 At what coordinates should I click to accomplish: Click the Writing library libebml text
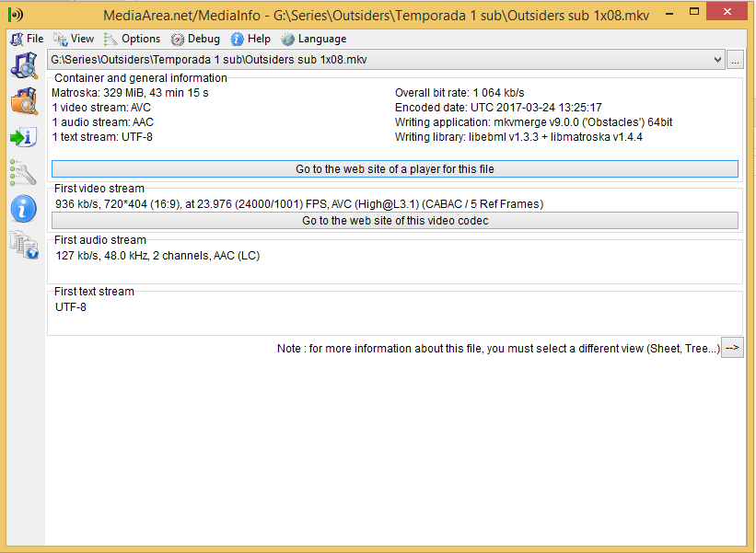click(x=518, y=137)
